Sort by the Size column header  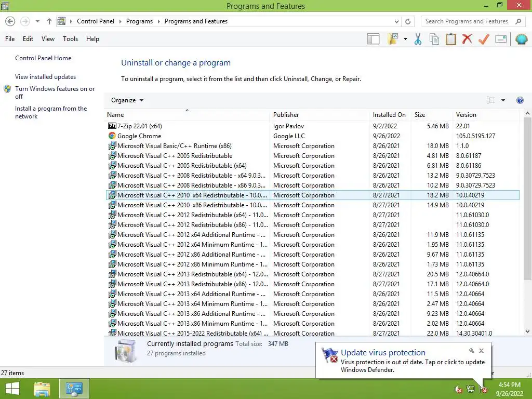coord(432,115)
